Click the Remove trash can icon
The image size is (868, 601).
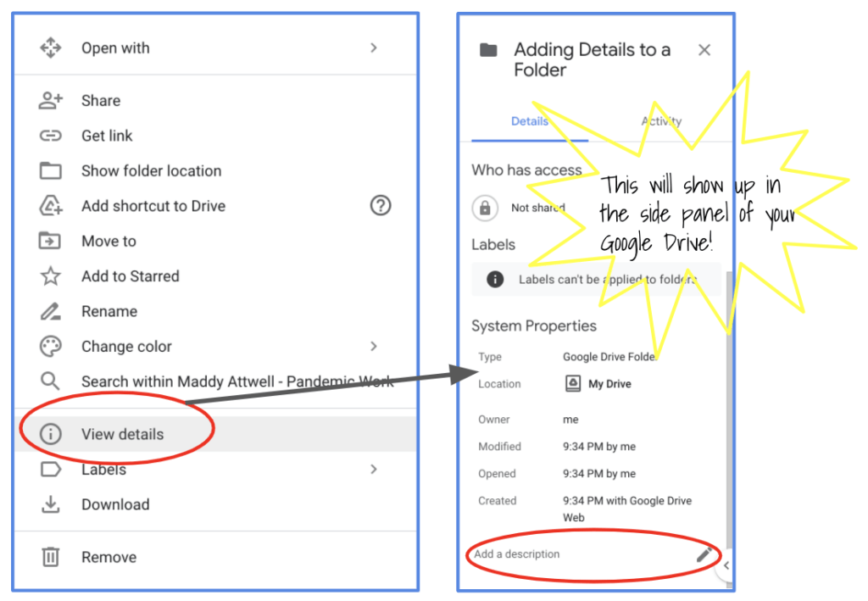click(51, 557)
